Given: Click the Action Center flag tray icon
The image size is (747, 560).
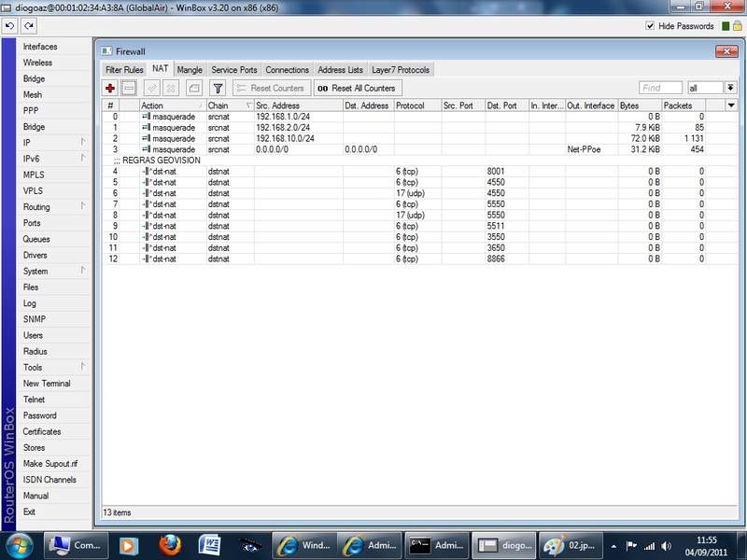Looking at the screenshot, I should point(632,546).
